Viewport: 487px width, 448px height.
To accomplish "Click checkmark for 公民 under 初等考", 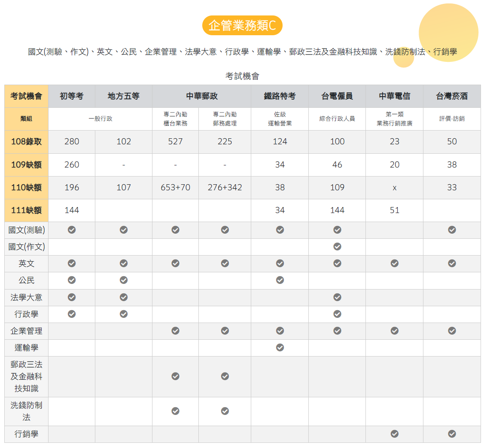I will [72, 280].
